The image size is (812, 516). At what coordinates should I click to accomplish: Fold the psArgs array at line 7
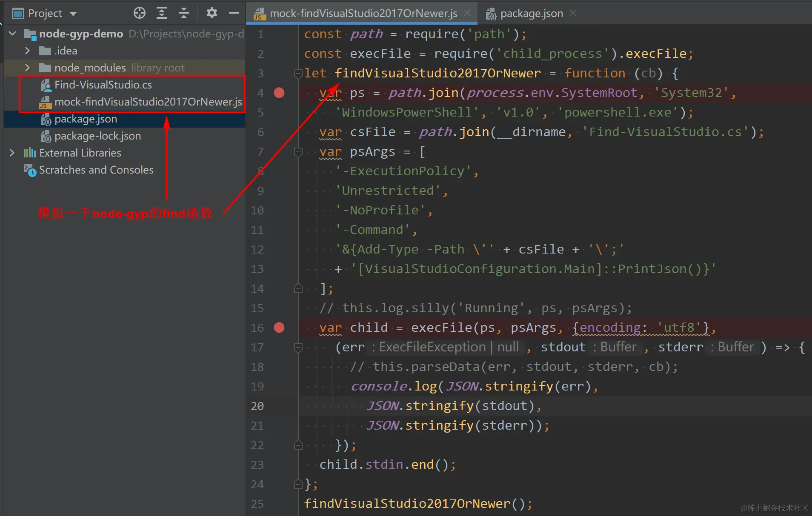tap(298, 152)
